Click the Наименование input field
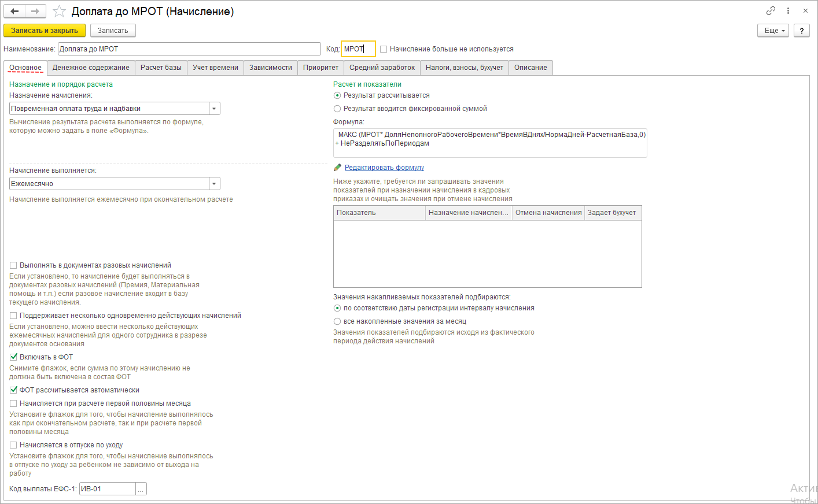The image size is (818, 504). 189,49
